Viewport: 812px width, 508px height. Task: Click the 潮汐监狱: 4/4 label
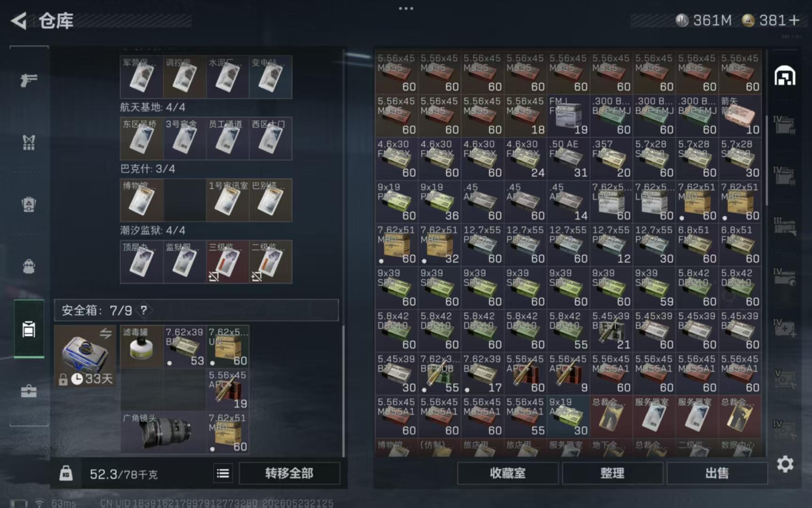click(152, 230)
